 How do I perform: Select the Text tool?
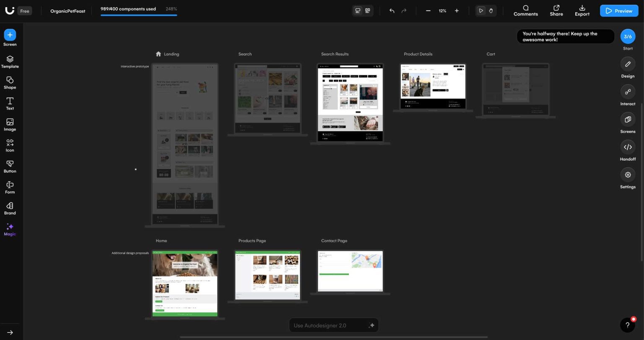click(x=10, y=103)
